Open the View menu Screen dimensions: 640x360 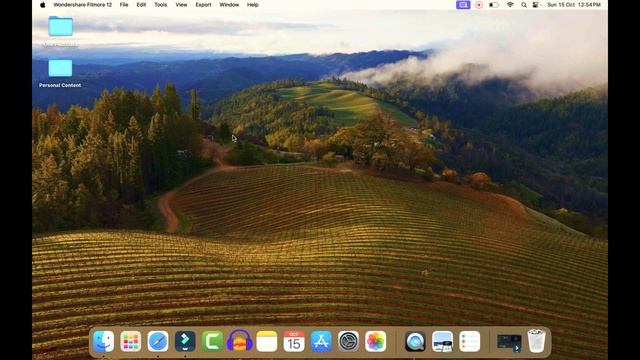tap(181, 5)
